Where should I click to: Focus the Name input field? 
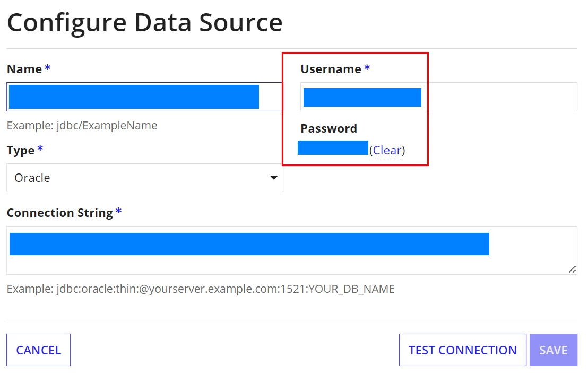tap(145, 97)
